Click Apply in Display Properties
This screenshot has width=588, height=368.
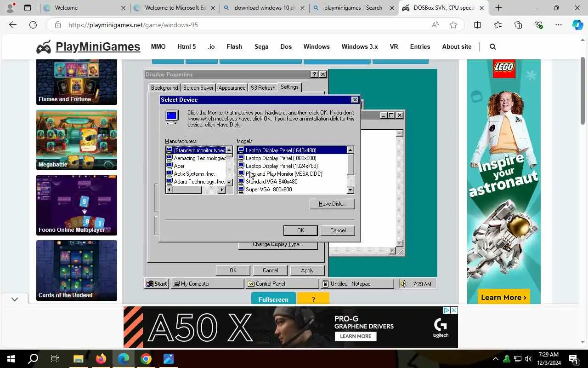pos(307,270)
